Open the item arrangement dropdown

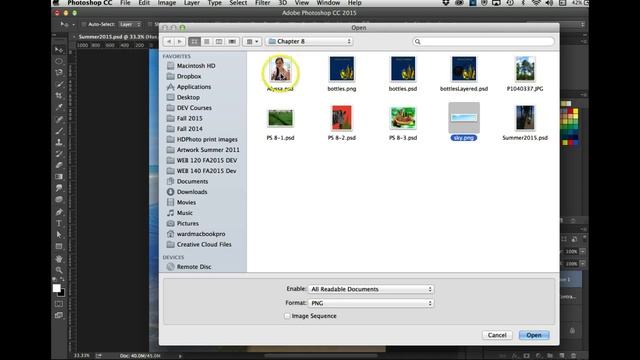[x=252, y=41]
